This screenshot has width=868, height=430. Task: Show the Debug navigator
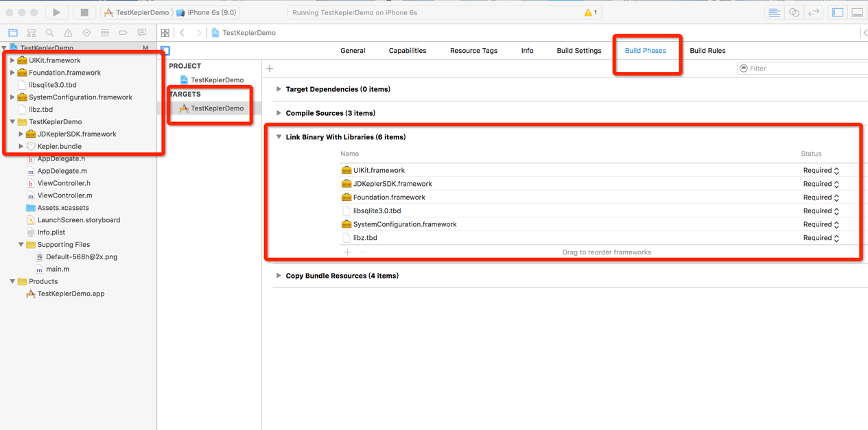[x=105, y=33]
